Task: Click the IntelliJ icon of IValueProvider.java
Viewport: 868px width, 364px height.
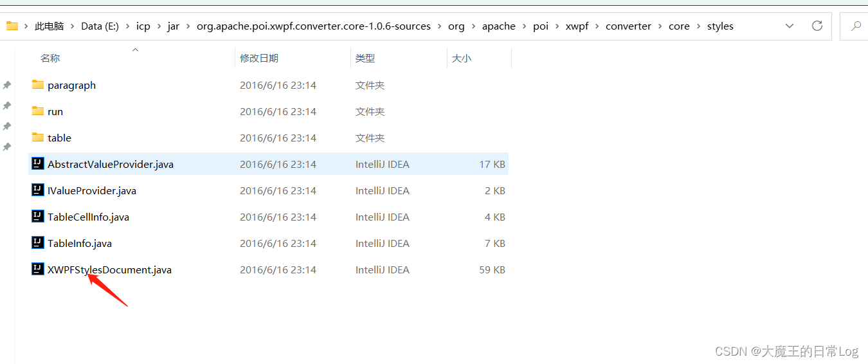Action: (38, 190)
